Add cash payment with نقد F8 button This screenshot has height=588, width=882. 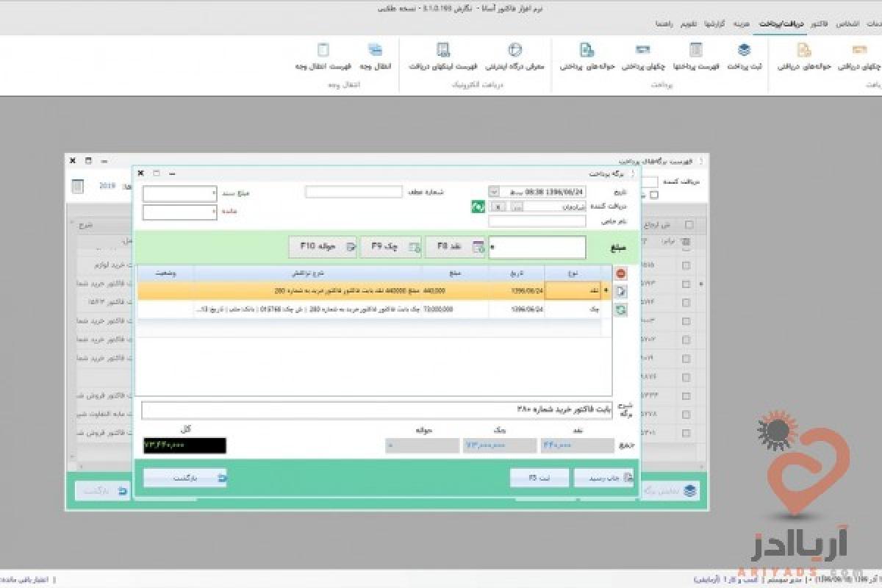tap(456, 248)
